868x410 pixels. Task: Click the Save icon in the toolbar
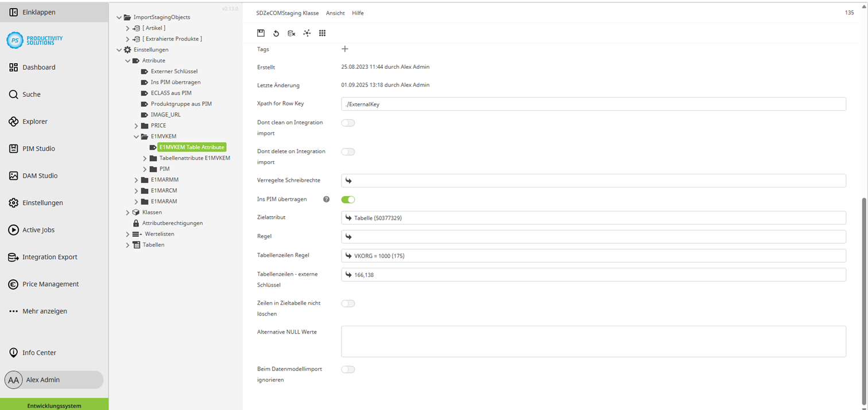click(x=261, y=33)
